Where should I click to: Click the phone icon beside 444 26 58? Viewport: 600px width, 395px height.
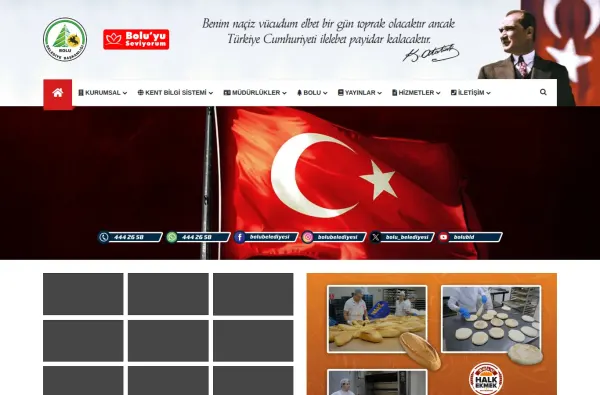coord(104,237)
